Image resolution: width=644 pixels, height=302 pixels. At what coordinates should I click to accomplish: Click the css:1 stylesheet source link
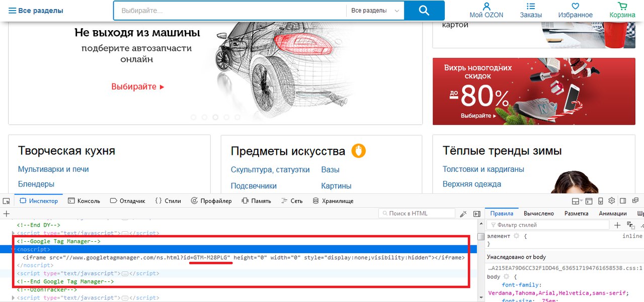coord(565,268)
